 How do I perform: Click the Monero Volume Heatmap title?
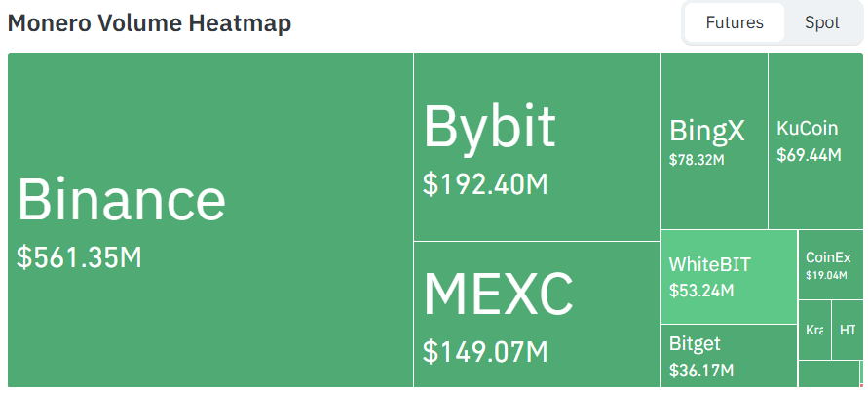click(x=149, y=23)
